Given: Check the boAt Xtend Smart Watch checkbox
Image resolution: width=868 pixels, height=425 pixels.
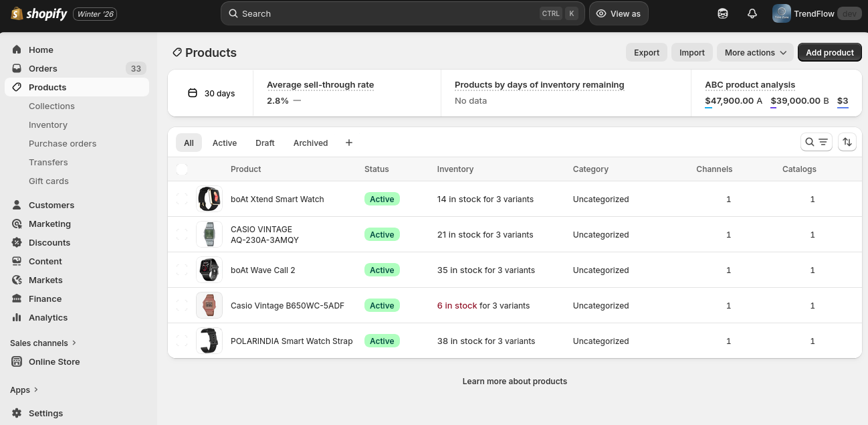Looking at the screenshot, I should click(182, 199).
